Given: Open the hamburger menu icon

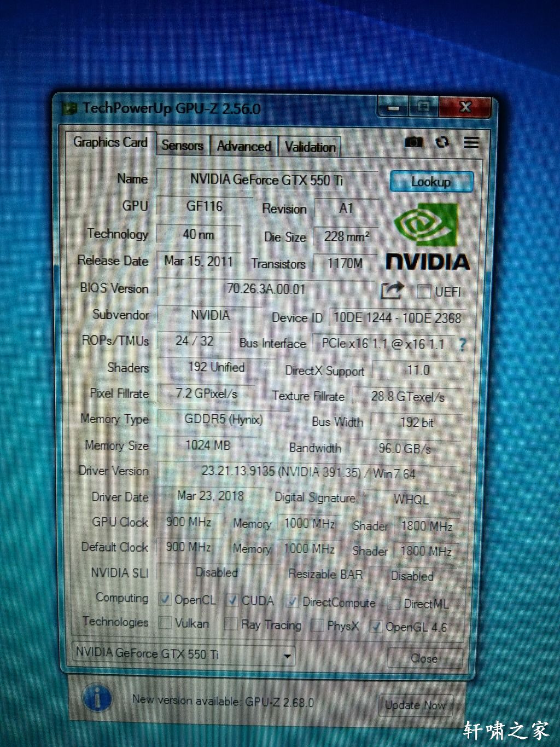Looking at the screenshot, I should (x=471, y=143).
